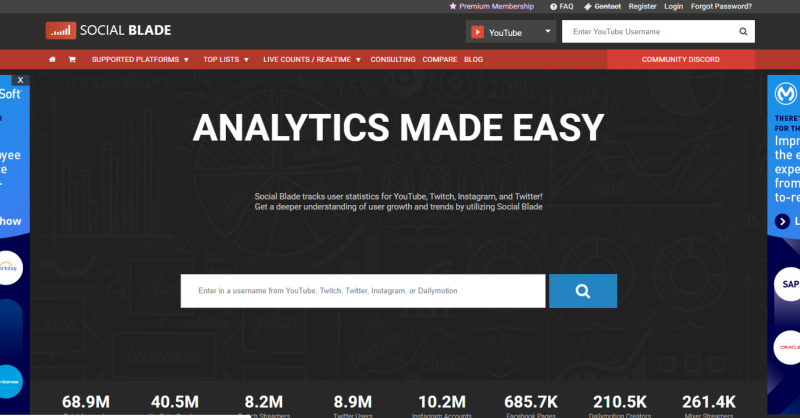Open the Compare page

(440, 60)
